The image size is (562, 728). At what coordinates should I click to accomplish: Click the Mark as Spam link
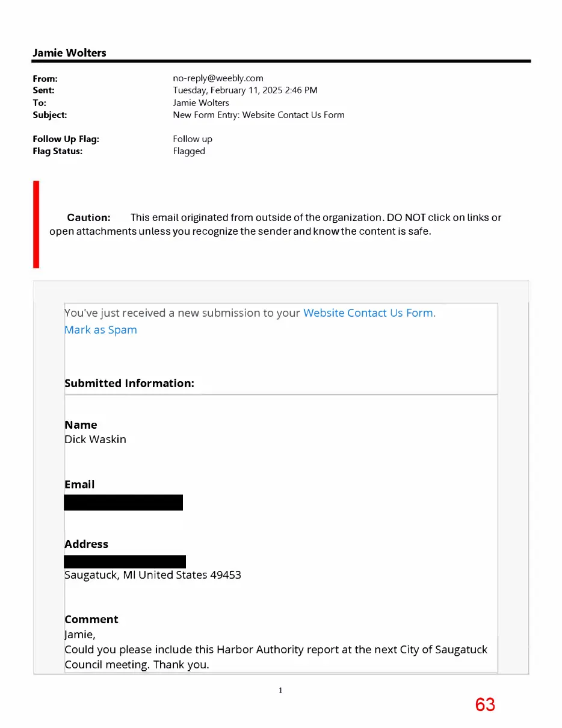[x=100, y=330]
